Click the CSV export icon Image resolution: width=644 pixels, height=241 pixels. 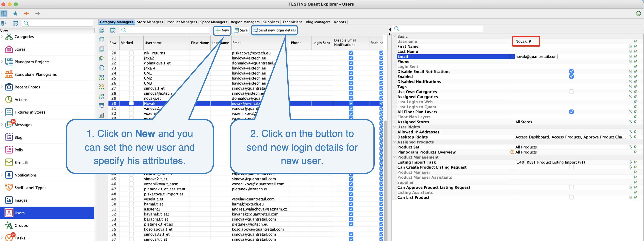pos(101,96)
